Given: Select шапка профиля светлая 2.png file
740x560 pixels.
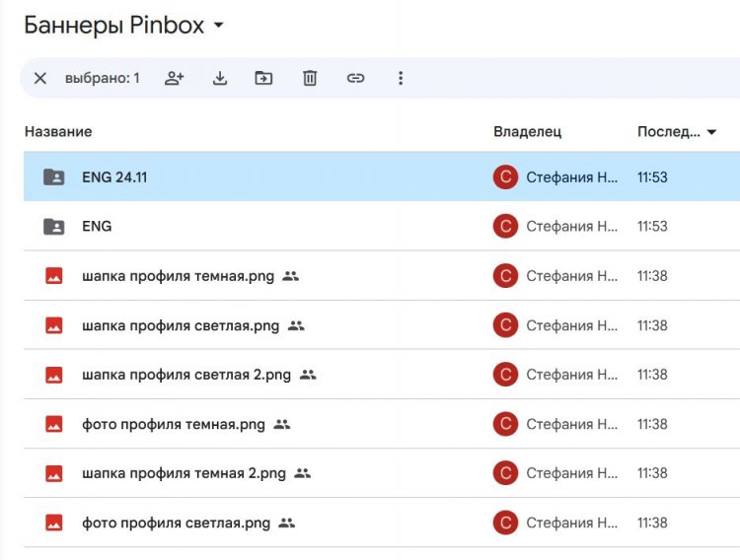Looking at the screenshot, I should pos(186,375).
